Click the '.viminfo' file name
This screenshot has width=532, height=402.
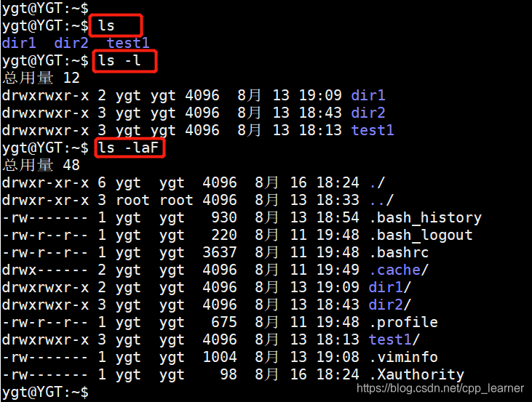[x=403, y=357]
